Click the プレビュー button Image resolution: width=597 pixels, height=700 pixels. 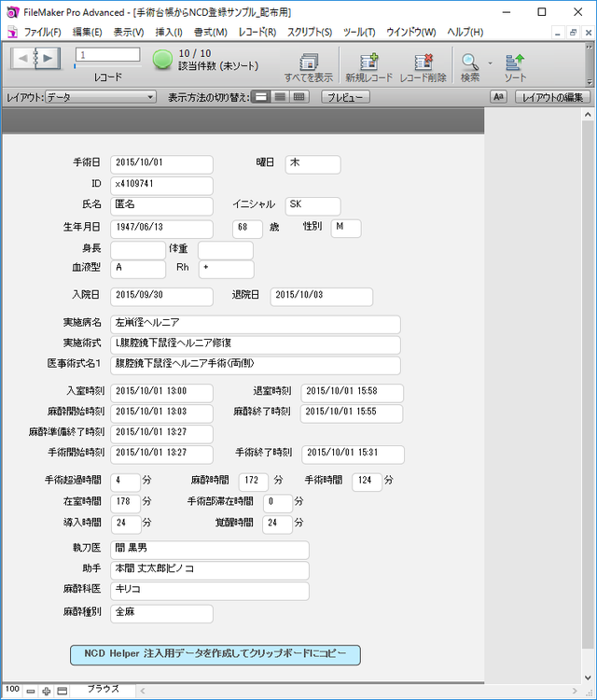[x=346, y=97]
